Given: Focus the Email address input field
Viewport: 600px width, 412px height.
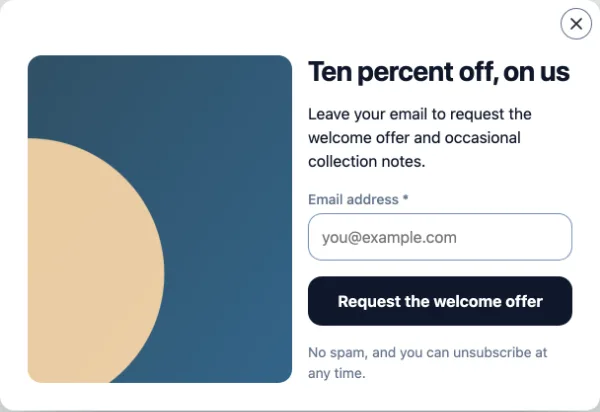Looking at the screenshot, I should tap(440, 237).
